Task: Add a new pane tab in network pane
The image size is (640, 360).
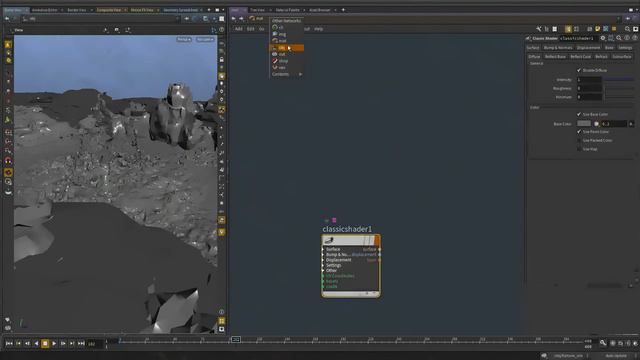Action: [343, 10]
